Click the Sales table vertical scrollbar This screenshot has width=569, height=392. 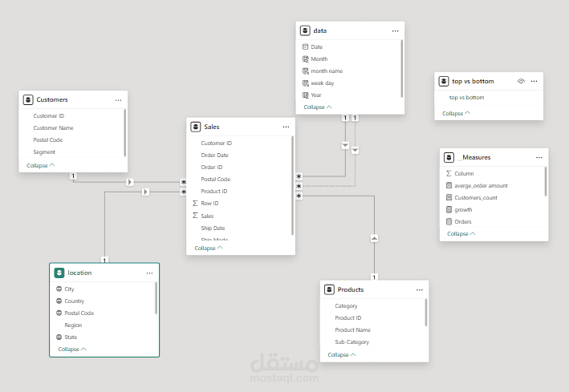pyautogui.click(x=292, y=186)
